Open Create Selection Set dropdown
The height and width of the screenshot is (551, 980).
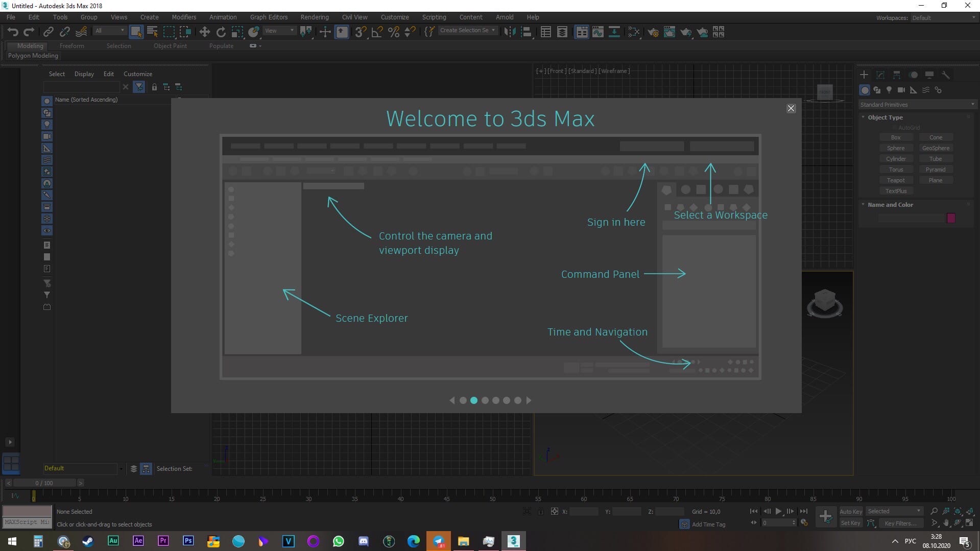point(467,31)
